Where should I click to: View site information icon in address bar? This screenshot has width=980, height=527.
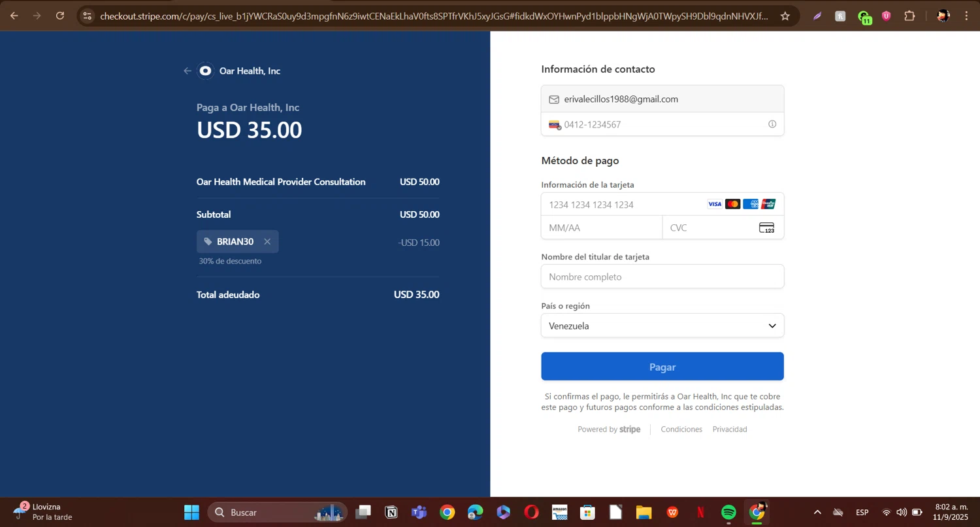88,16
